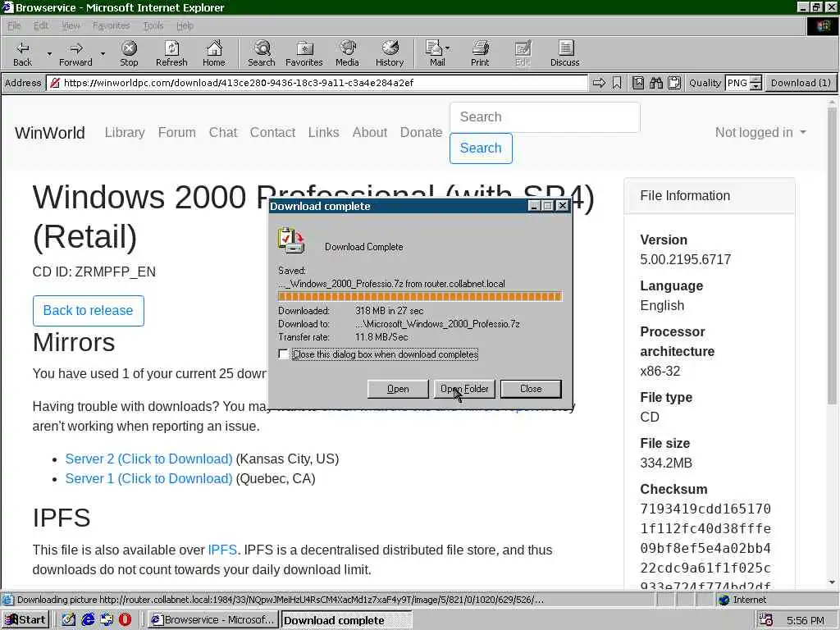Click the 'Back to release' button
The image size is (840, 630).
pos(89,311)
